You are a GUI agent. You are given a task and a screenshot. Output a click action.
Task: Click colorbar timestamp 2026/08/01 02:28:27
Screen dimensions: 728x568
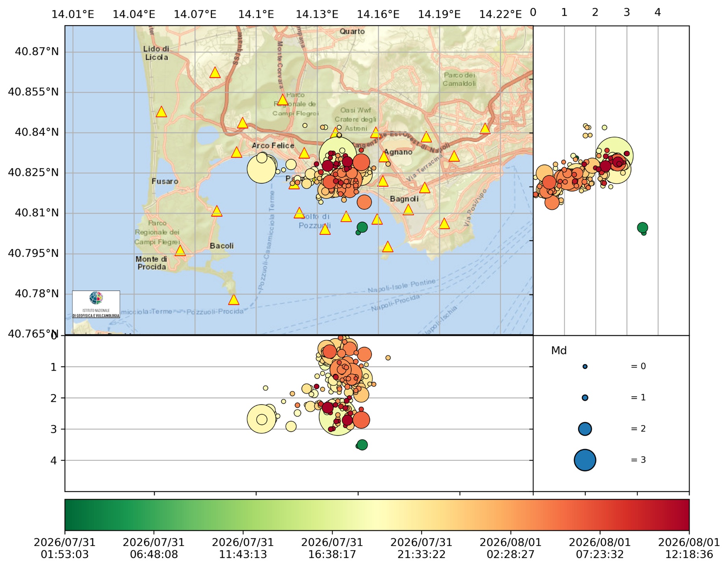(511, 548)
